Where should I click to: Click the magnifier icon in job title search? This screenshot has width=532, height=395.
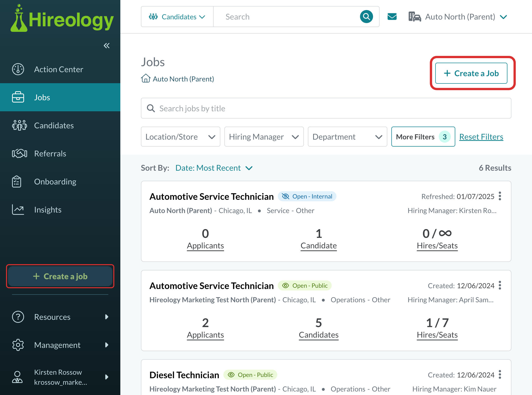pyautogui.click(x=151, y=108)
